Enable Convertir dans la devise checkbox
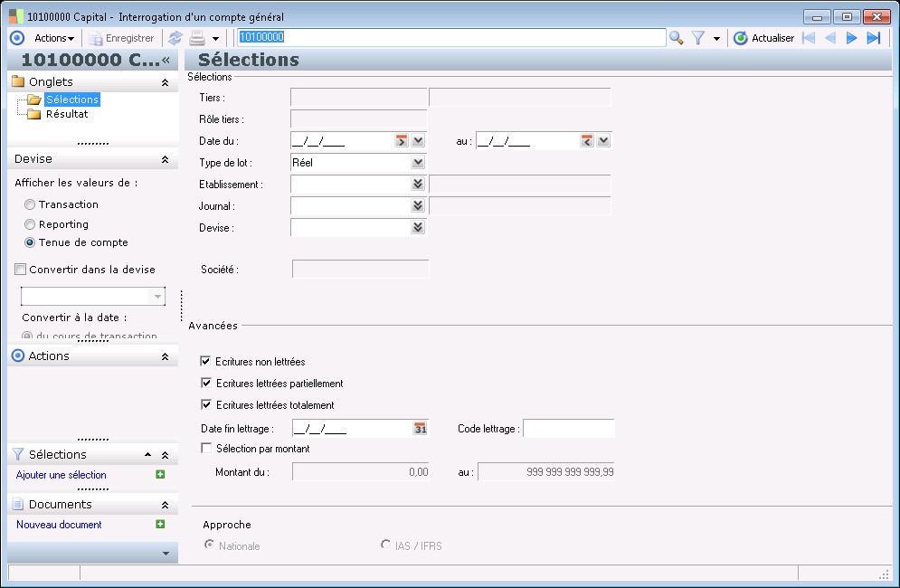The height and width of the screenshot is (588, 900). [x=21, y=270]
